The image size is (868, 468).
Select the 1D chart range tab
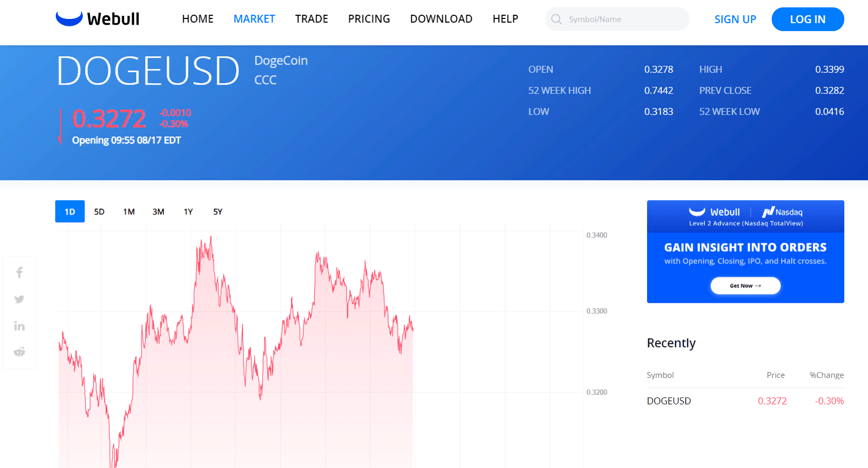[70, 212]
